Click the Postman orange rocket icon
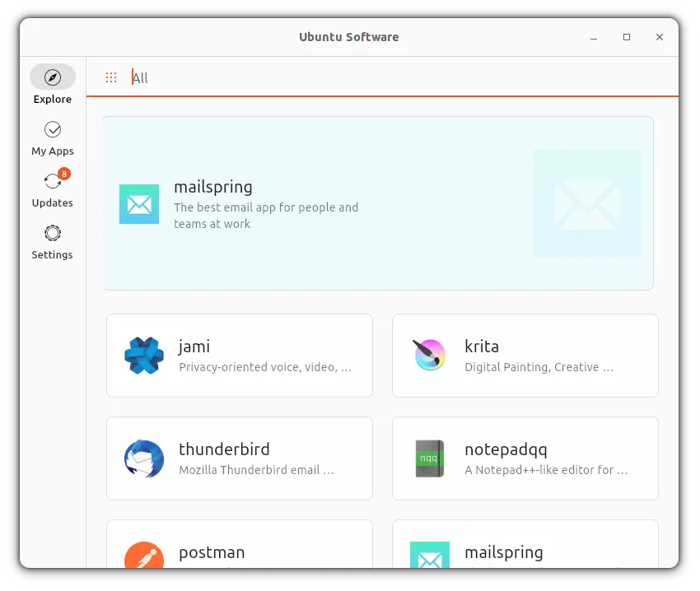This screenshot has width=700, height=591. tap(143, 556)
